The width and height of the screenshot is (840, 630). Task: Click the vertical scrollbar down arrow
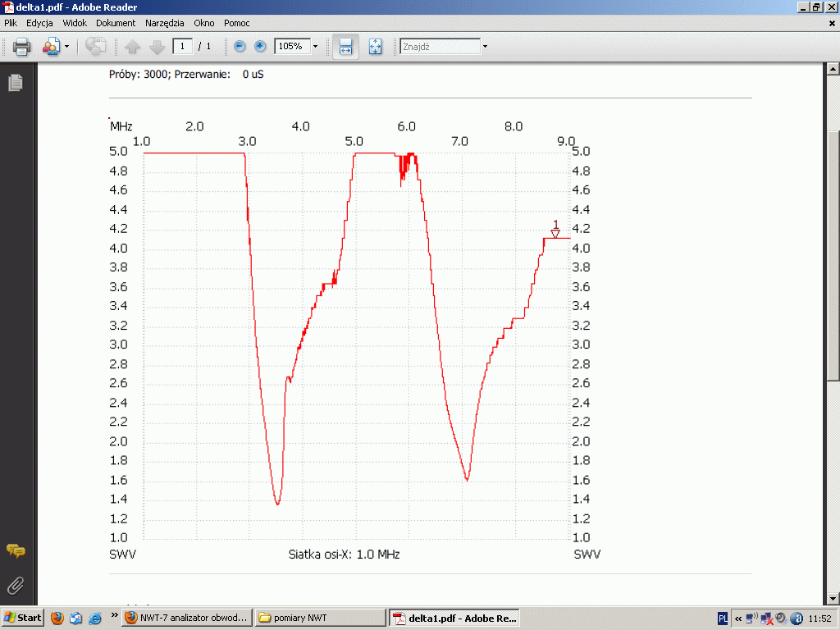(833, 598)
